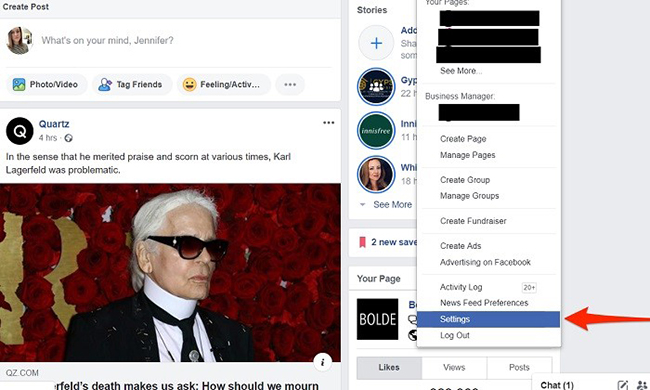Click the Feeling/Activity emoji icon
Viewport: 650px width, 390px height.
pos(189,85)
